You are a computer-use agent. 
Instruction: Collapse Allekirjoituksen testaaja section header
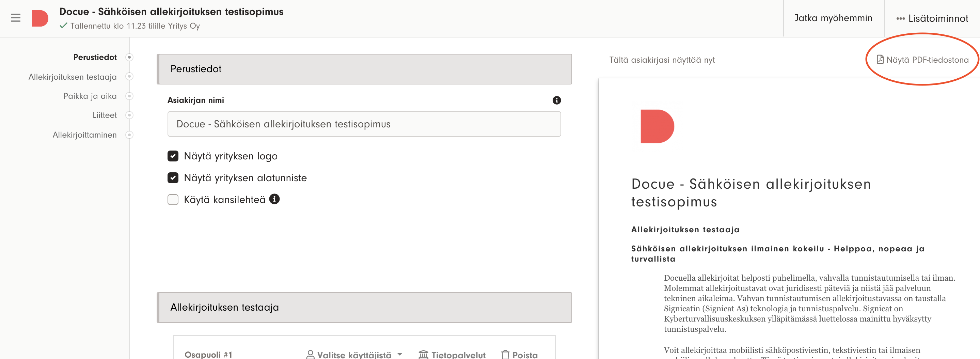(364, 307)
